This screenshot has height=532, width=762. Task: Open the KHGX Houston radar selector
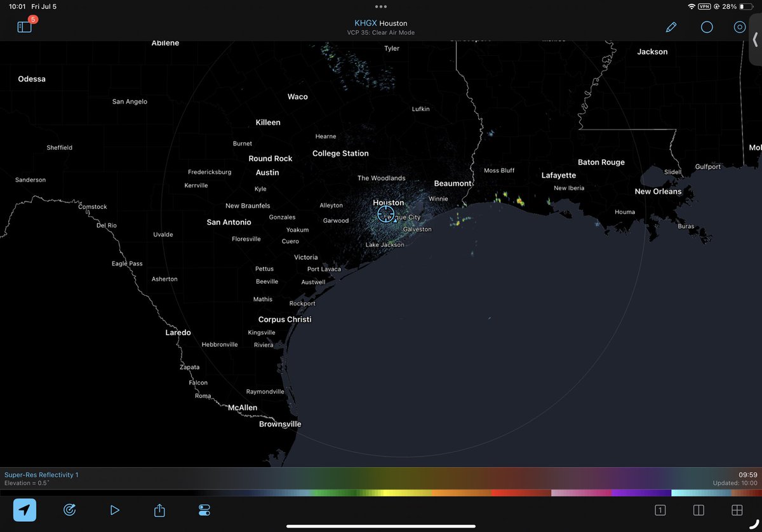380,23
